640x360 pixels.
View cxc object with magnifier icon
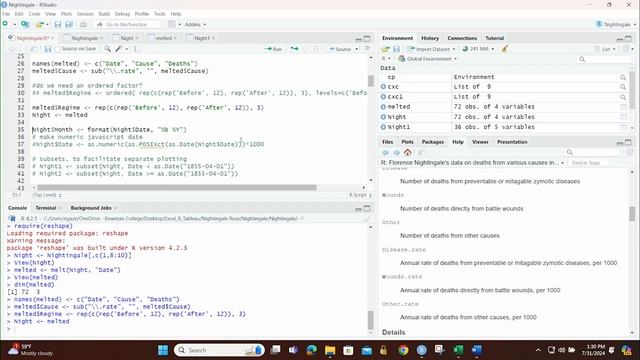tap(623, 87)
